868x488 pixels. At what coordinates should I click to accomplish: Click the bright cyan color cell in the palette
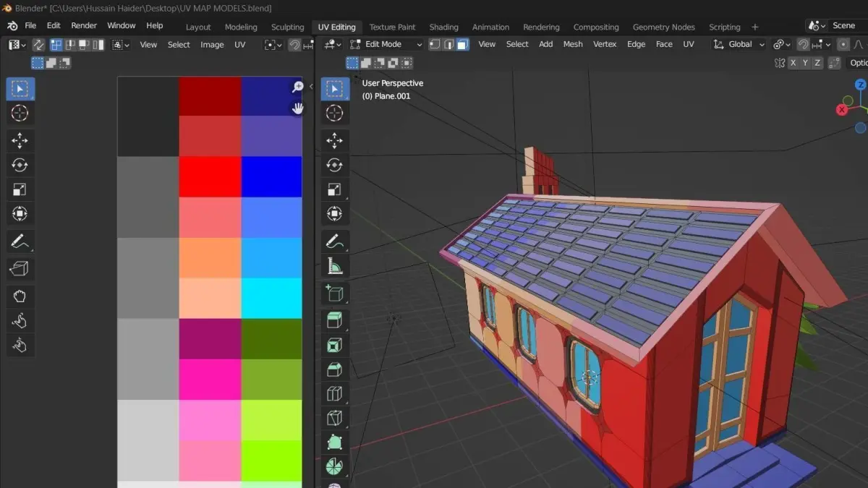point(271,299)
